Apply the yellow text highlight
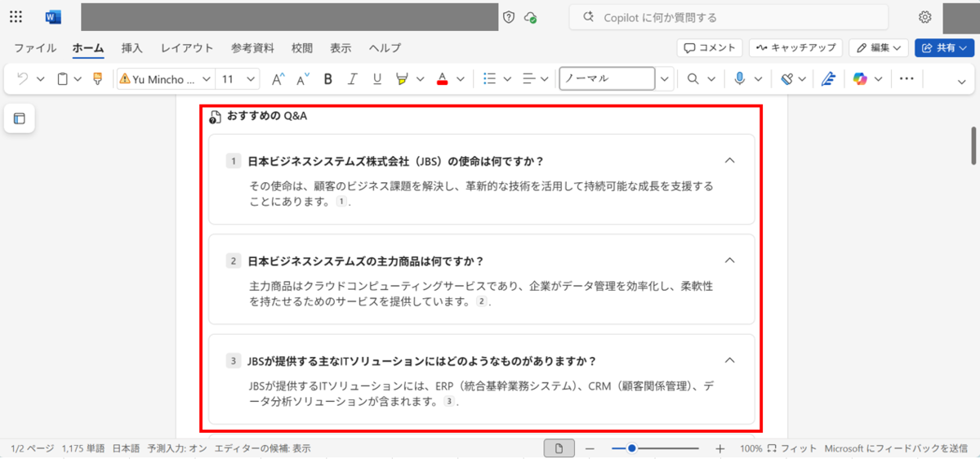 [x=402, y=79]
